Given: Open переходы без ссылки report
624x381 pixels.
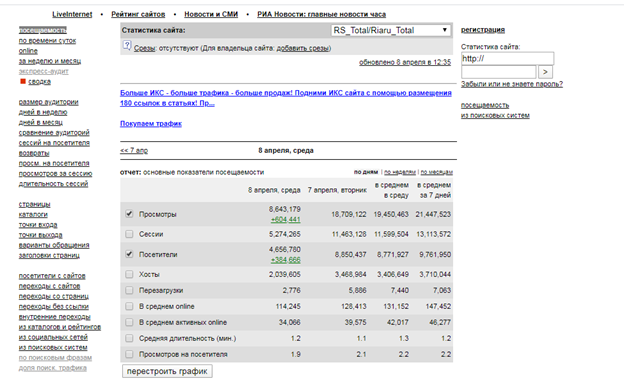Looking at the screenshot, I should coord(54,307).
